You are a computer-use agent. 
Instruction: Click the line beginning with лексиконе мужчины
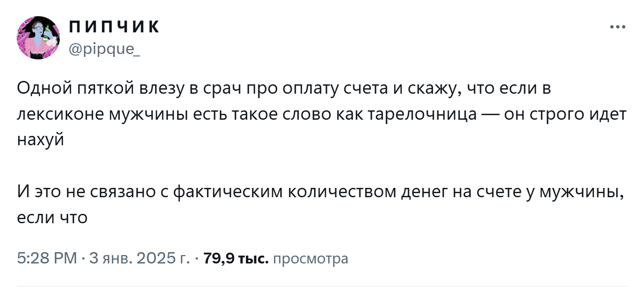point(322,115)
